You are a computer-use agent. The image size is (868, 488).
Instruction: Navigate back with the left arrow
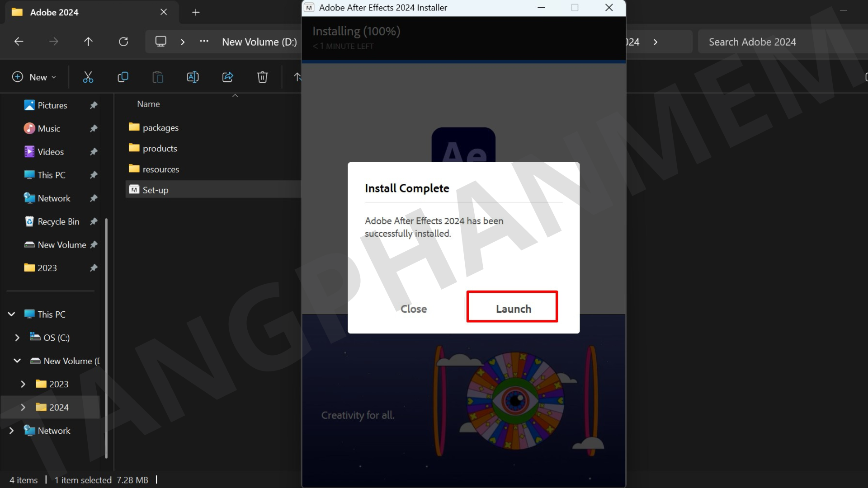[x=19, y=42]
